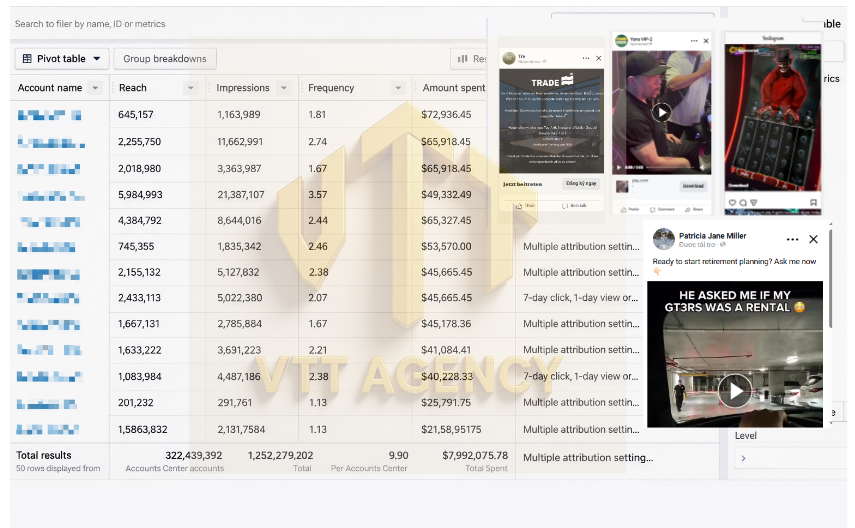855x528 pixels.
Task: Expand the Account name column dropdown arrow
Action: 95,88
